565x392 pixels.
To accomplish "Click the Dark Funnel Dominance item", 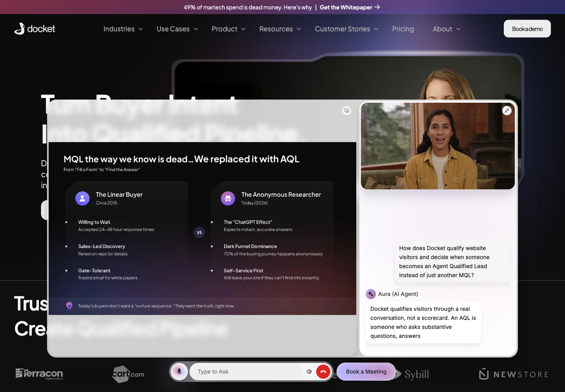I will tap(250, 247).
